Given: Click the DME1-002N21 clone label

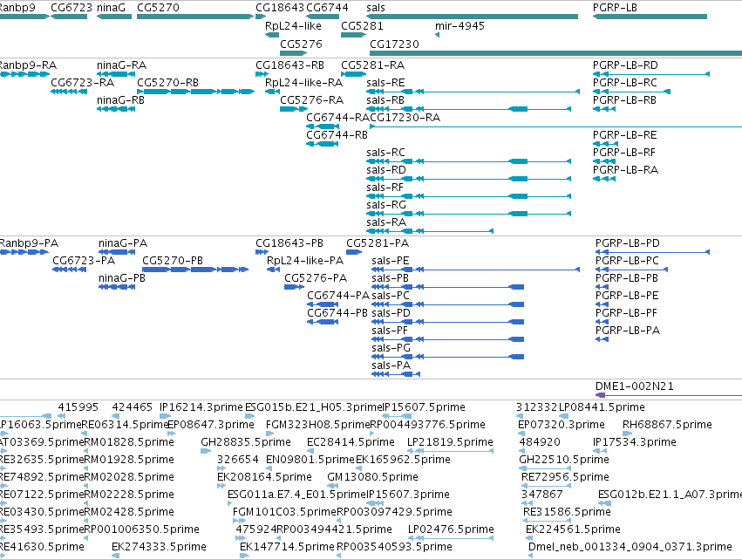Looking at the screenshot, I should click(635, 386).
